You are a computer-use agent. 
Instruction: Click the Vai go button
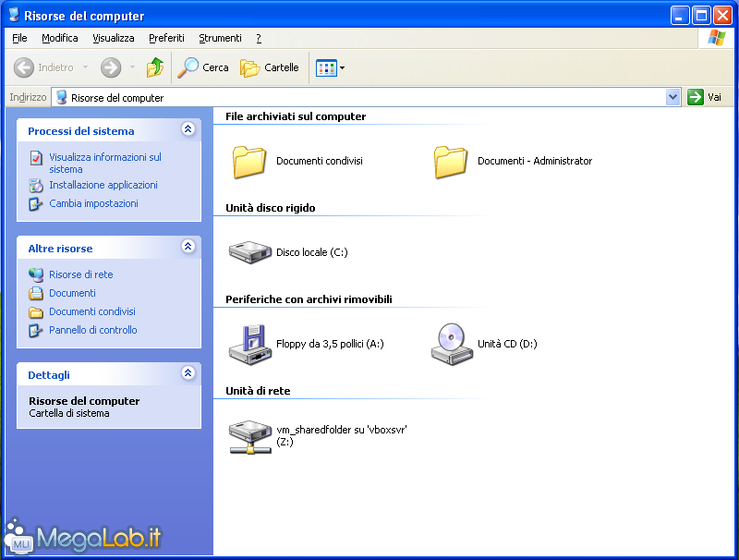[704, 98]
